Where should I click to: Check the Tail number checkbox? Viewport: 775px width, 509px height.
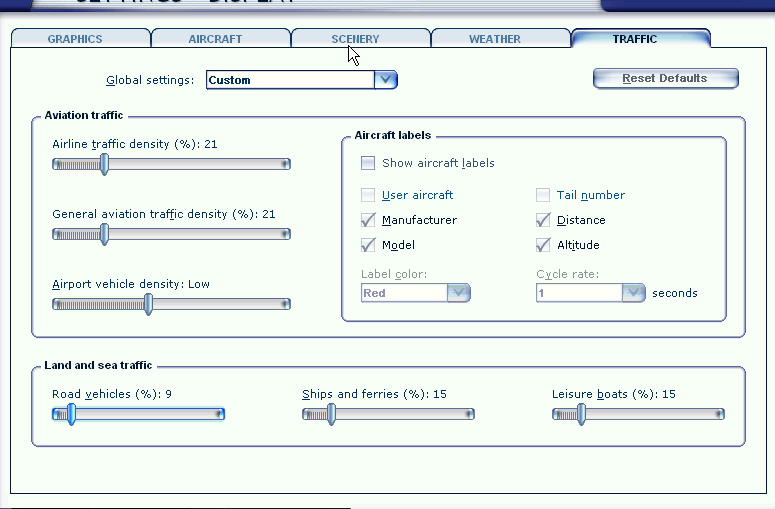coord(543,195)
